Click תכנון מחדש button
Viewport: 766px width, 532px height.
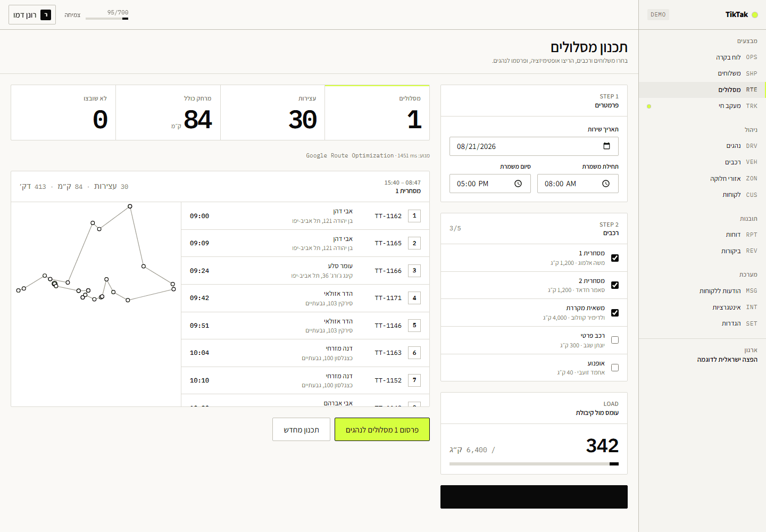coord(301,429)
